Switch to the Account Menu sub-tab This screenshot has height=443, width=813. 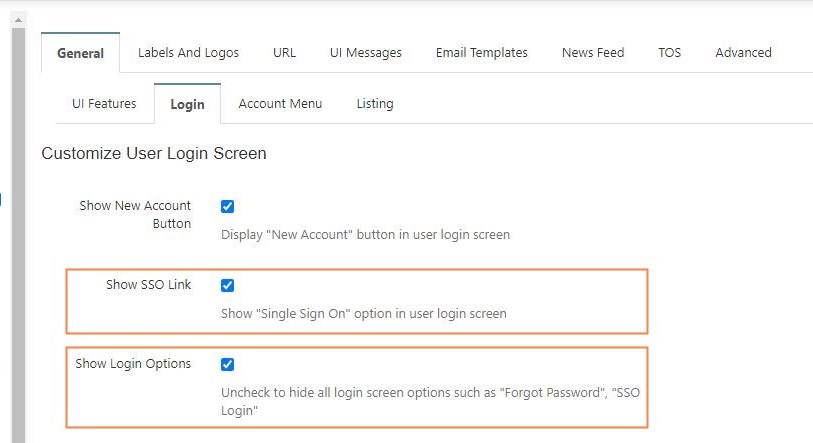pyautogui.click(x=280, y=104)
